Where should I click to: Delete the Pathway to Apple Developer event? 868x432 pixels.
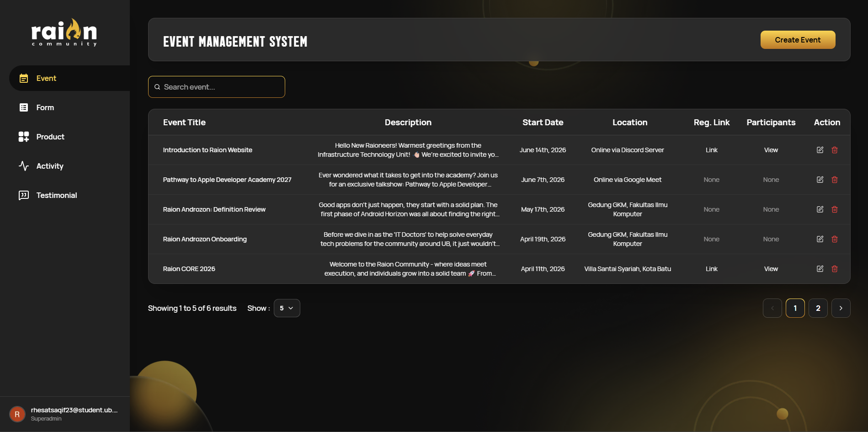point(835,180)
